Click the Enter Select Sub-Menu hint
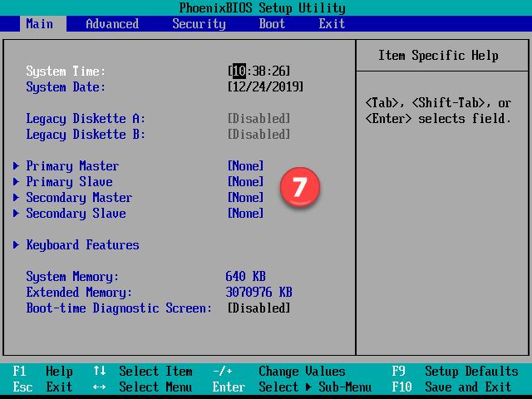This screenshot has width=532, height=399. click(x=292, y=387)
